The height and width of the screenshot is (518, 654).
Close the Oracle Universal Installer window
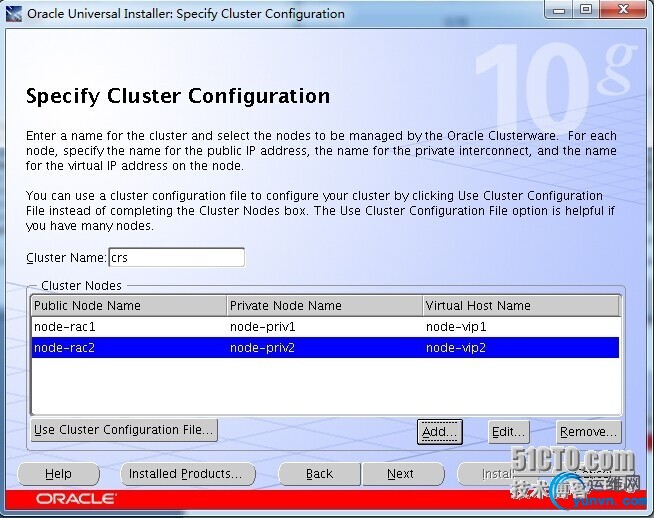coord(622,11)
